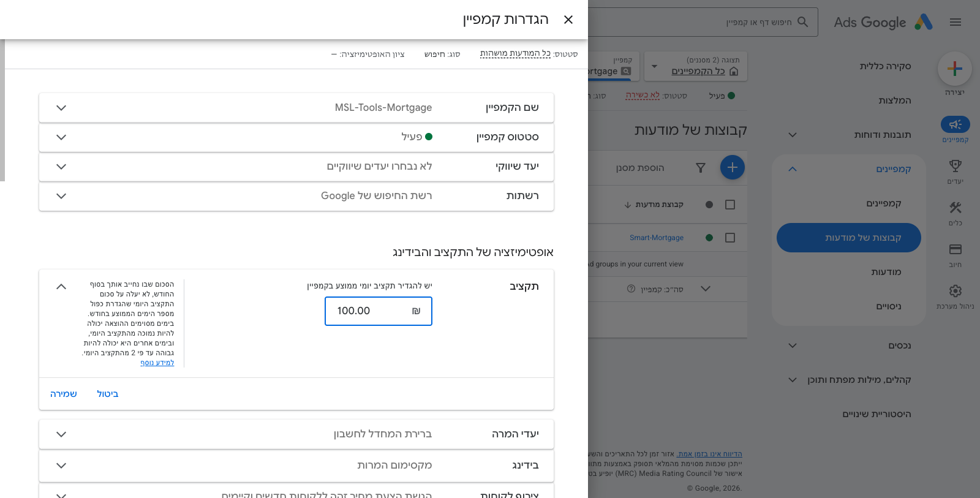Open the Campaigns megaphone icon
Screen dimensions: 980x498
click(x=956, y=124)
